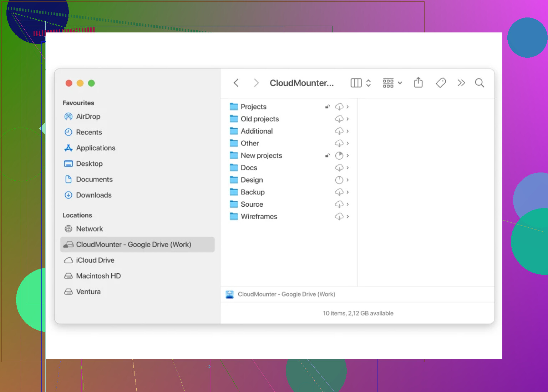Go forward with the right arrow button
This screenshot has width=548, height=392.
tap(256, 83)
